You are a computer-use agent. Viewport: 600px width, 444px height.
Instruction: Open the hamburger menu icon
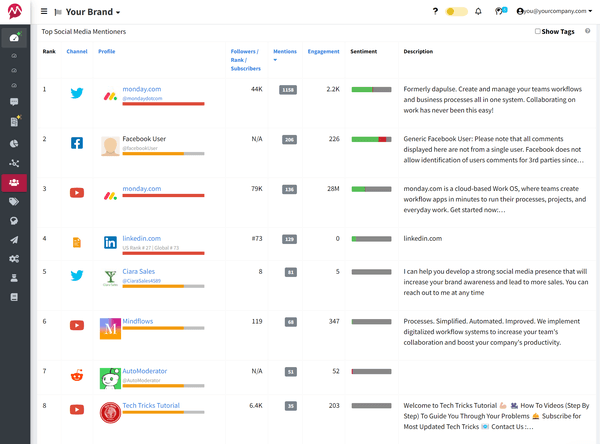point(44,11)
